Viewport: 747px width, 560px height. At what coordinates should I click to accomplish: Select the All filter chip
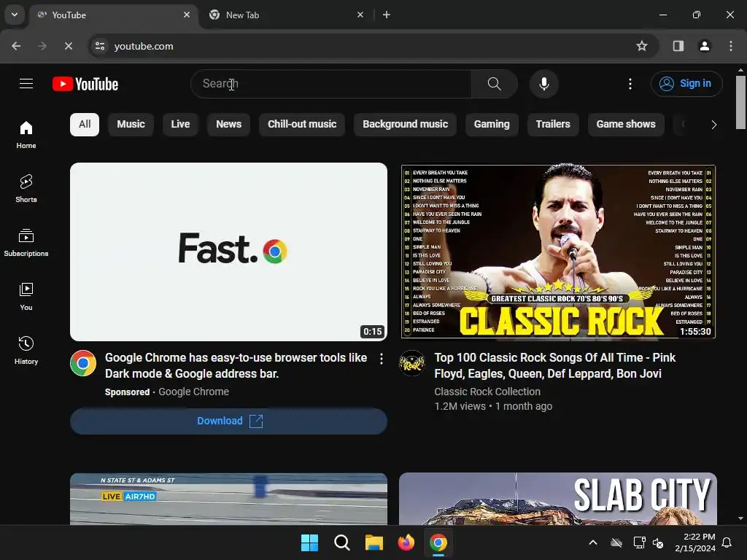coord(85,124)
